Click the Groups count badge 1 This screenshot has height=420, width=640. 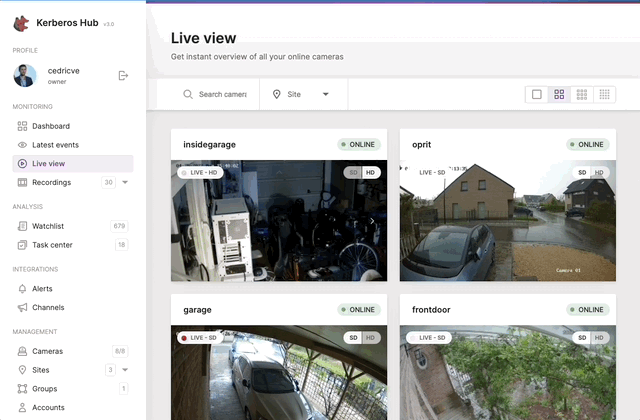[124, 389]
